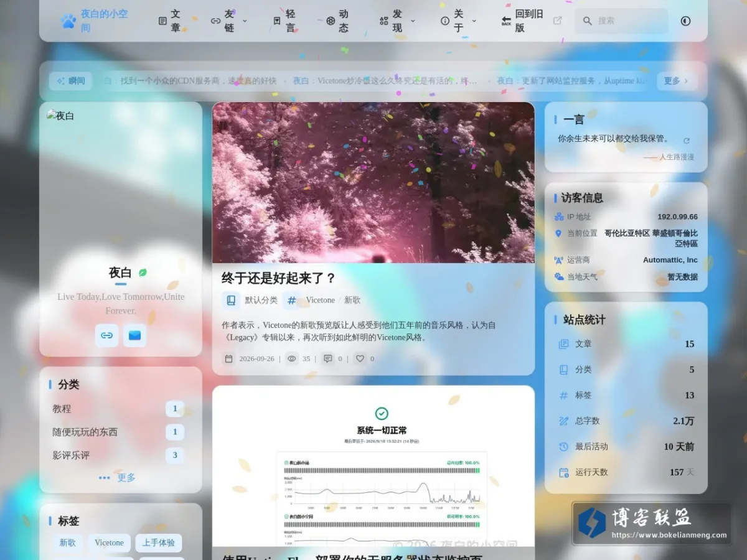747x560 pixels.
Task: Go to the 轻言 page
Action: 284,21
